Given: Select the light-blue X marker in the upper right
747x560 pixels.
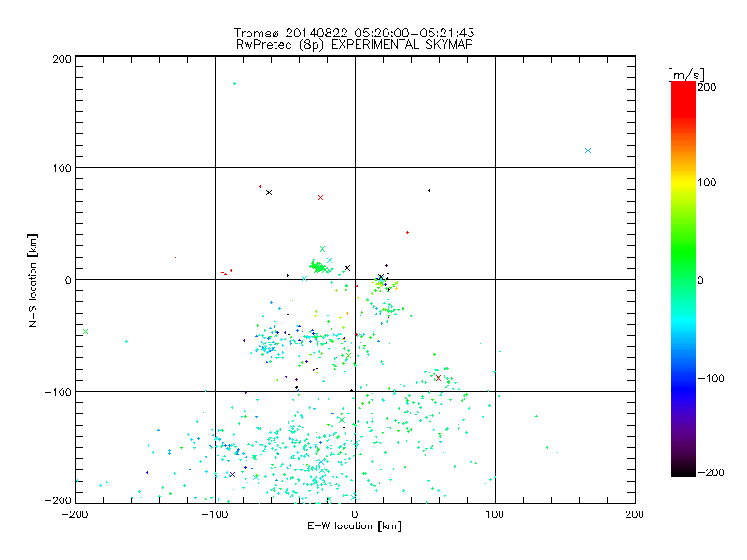Looking at the screenshot, I should tap(588, 150).
